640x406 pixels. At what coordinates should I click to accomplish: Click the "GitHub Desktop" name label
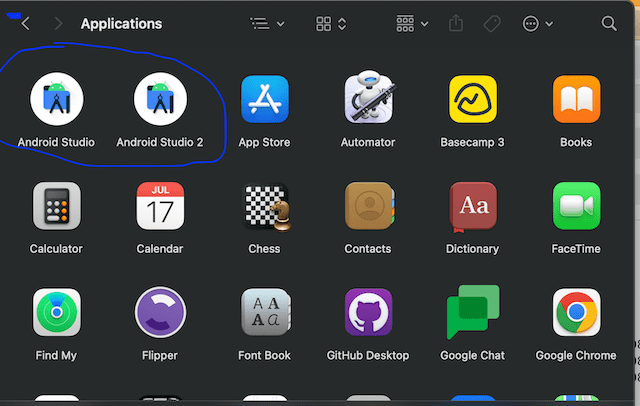point(368,355)
